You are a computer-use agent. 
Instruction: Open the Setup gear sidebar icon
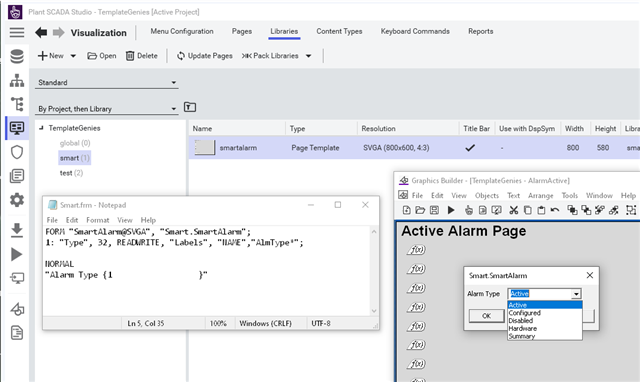[x=17, y=200]
